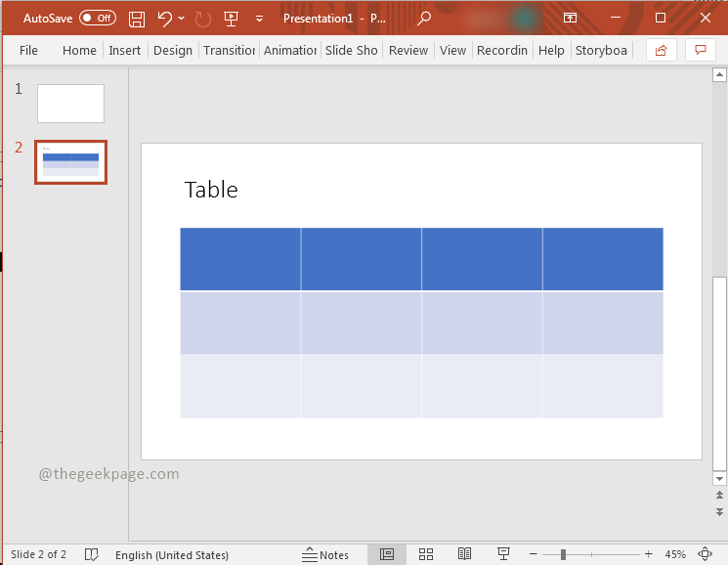This screenshot has height=565, width=728.
Task: Click the zoom in plus button
Action: [649, 554]
